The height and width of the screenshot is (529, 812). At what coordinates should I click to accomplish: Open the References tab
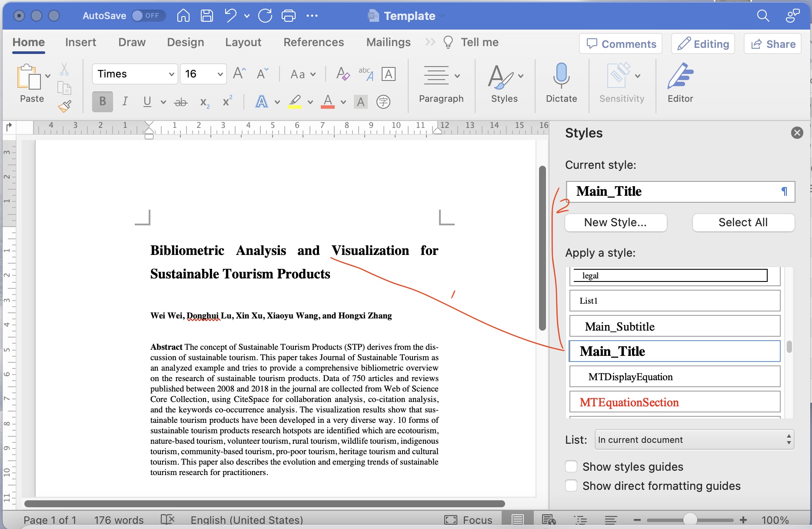point(313,42)
